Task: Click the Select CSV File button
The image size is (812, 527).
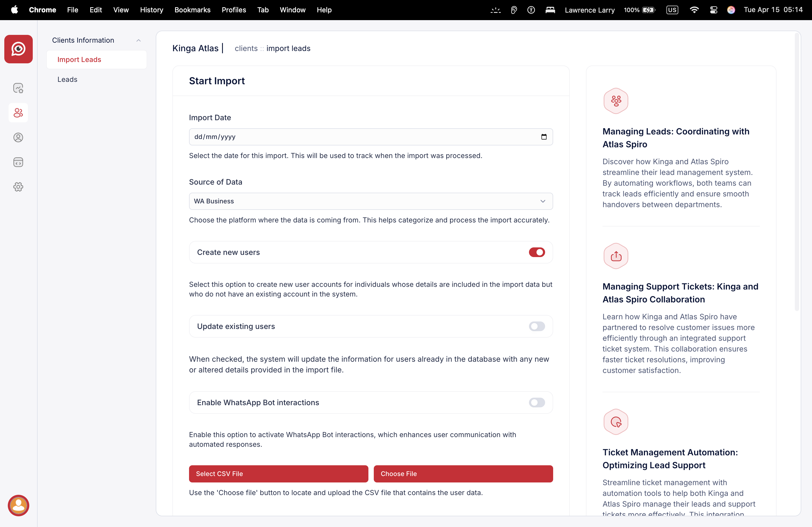Action: click(x=278, y=474)
